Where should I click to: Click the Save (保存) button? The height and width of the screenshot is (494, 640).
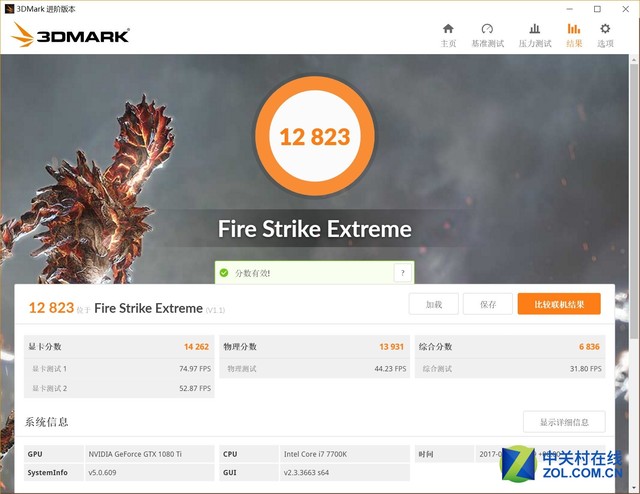pos(488,304)
